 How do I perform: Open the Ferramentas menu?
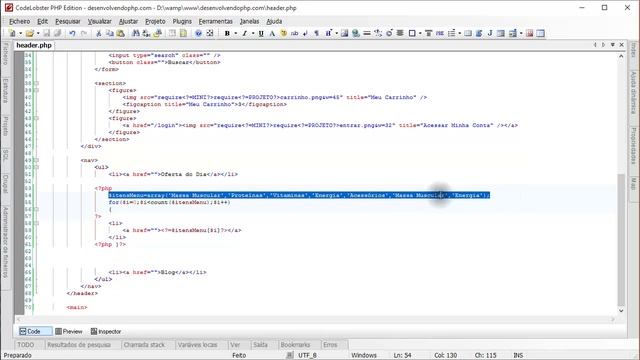tap(216, 21)
